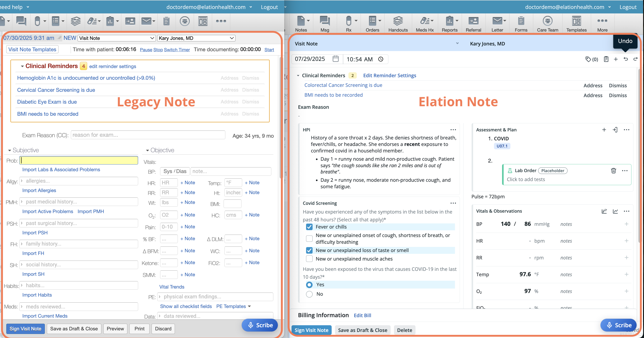Click the Edit Bill link
The height and width of the screenshot is (338, 644).
click(362, 315)
